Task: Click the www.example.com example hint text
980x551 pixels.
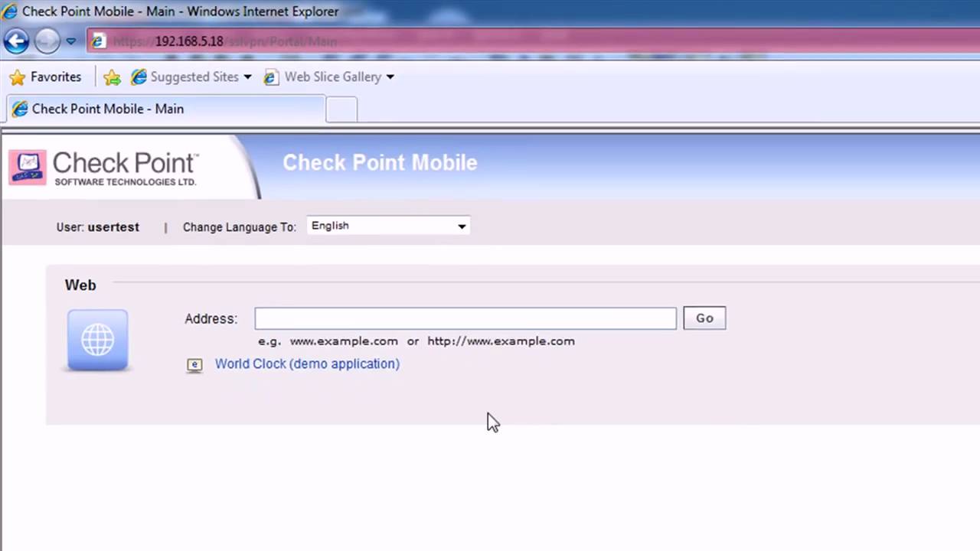Action: (x=344, y=341)
